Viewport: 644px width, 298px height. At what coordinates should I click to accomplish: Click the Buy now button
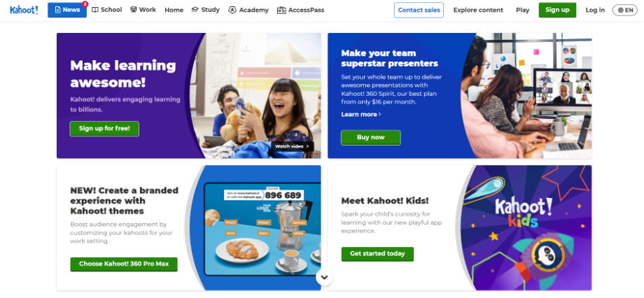[x=370, y=138]
